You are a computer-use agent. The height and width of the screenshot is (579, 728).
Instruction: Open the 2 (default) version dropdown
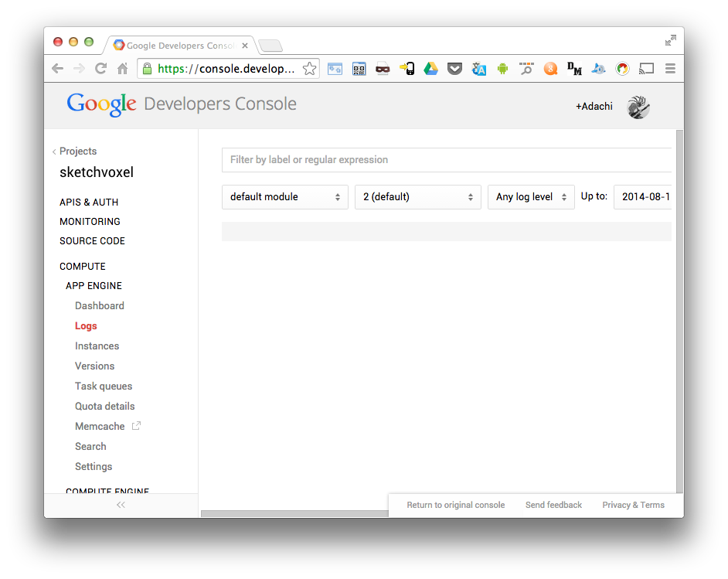[x=418, y=197]
